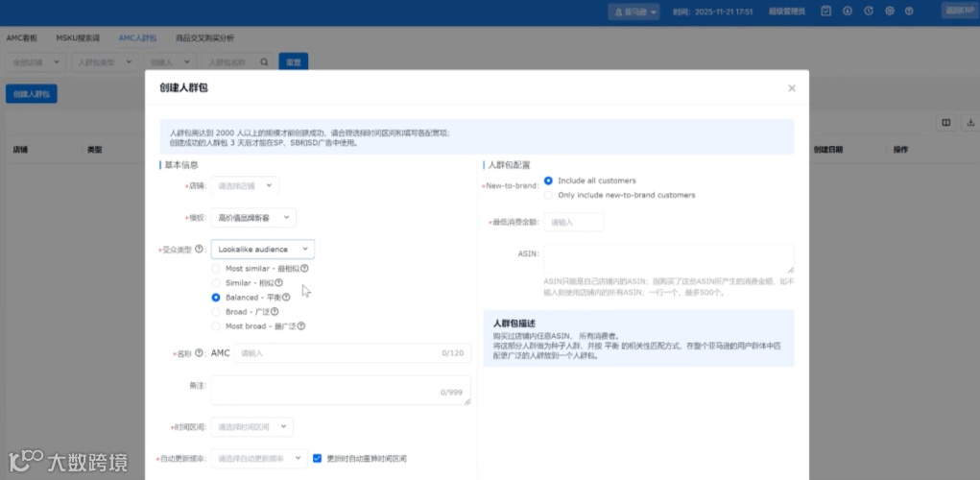The height and width of the screenshot is (480, 980).
Task: Open the 时间区间 dropdown
Action: [251, 427]
